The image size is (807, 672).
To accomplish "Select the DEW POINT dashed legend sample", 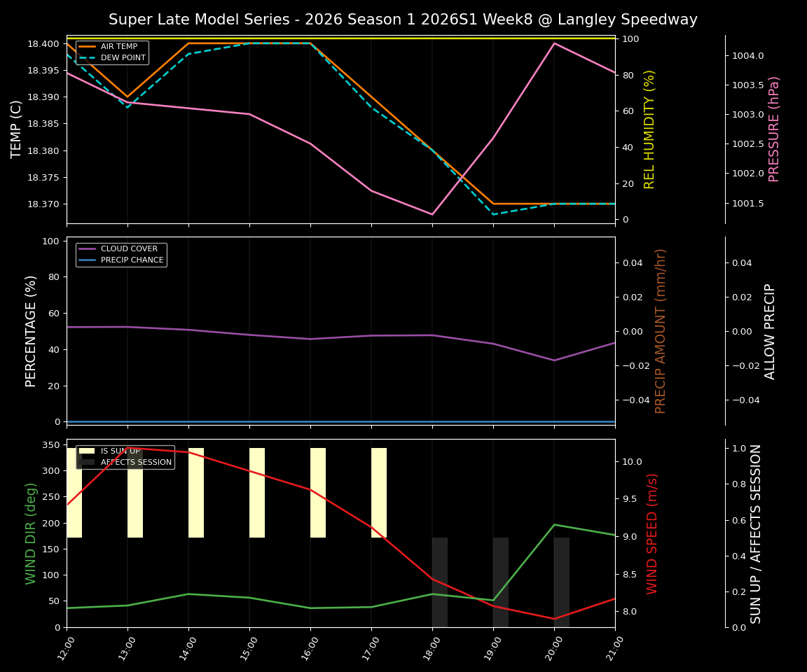I will tap(87, 57).
